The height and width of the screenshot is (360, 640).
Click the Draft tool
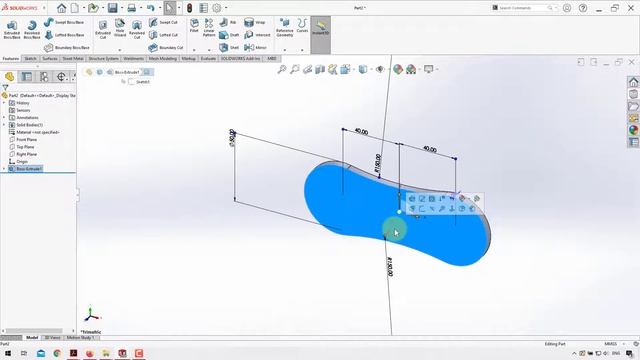click(229, 35)
